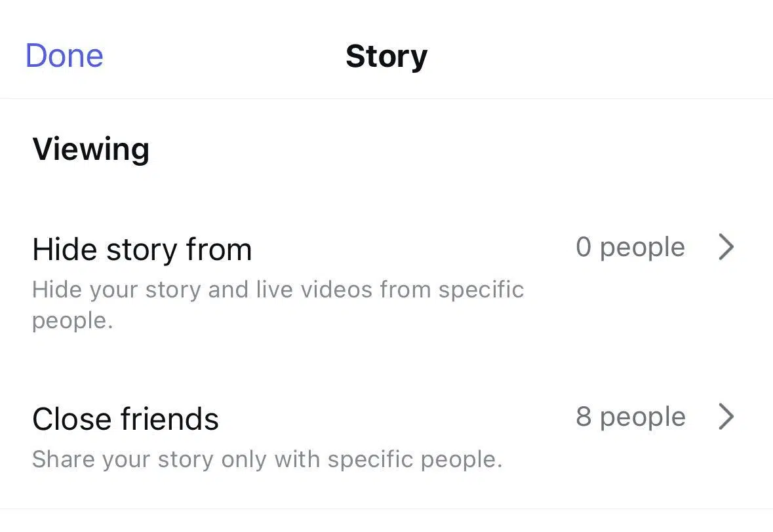Tap the text about hiding live videos
Viewport: 773px width, 532px height.
click(278, 289)
